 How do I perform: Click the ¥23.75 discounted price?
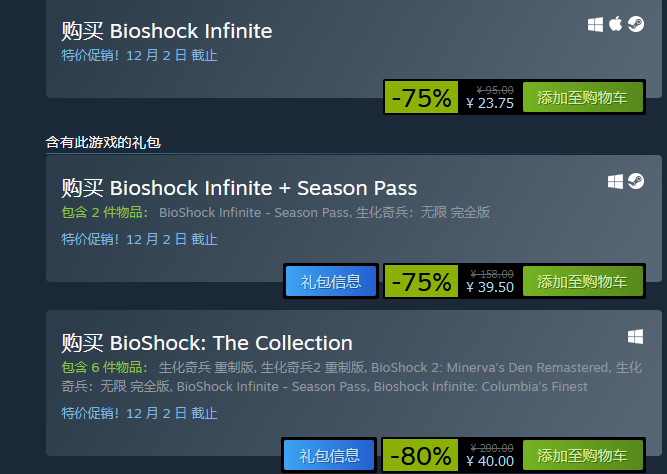tap(490, 103)
